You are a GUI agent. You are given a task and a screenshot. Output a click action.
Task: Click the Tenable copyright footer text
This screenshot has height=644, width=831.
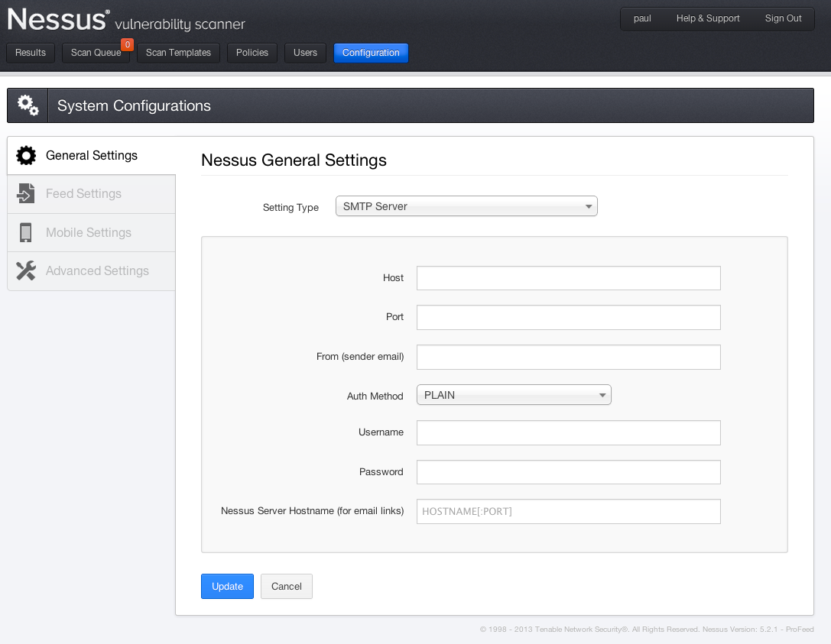pyautogui.click(x=647, y=629)
